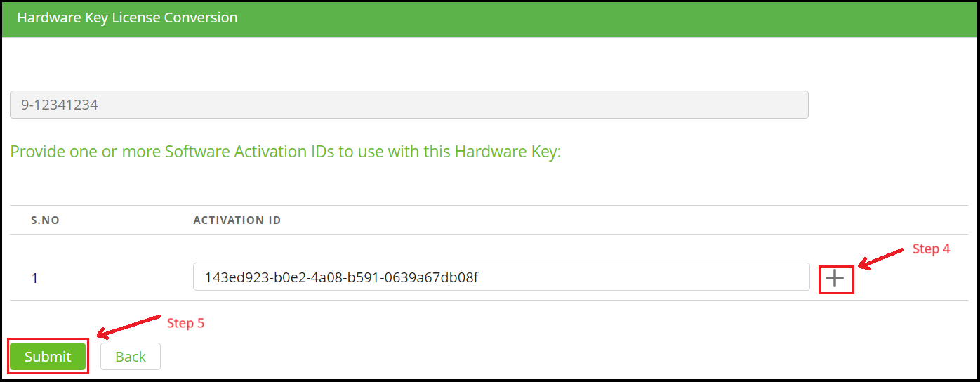The width and height of the screenshot is (980, 382).
Task: Add another Activation ID row with plus icon
Action: tap(835, 279)
